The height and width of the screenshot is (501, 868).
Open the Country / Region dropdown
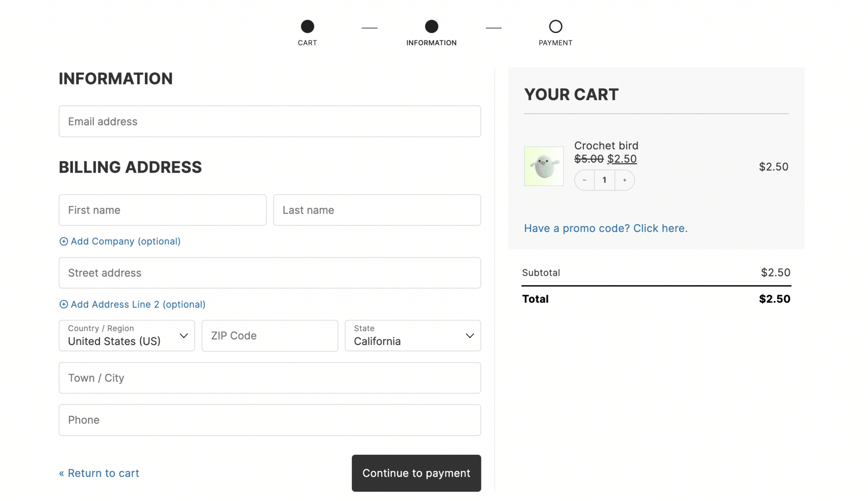tap(126, 336)
